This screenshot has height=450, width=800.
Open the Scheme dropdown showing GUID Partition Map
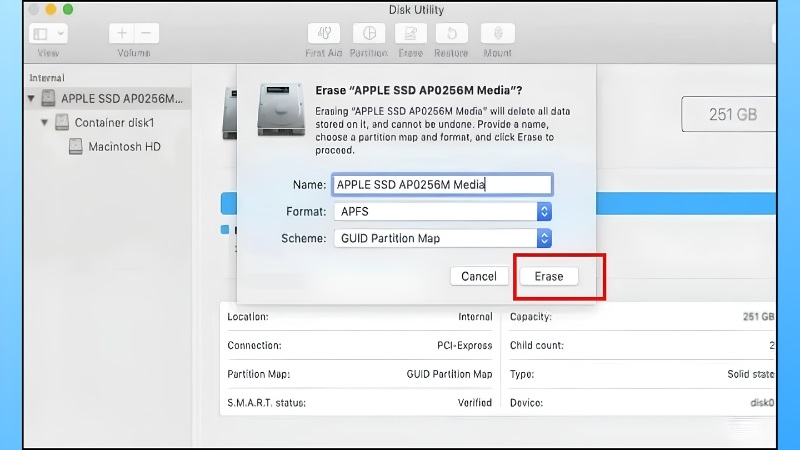(x=442, y=238)
